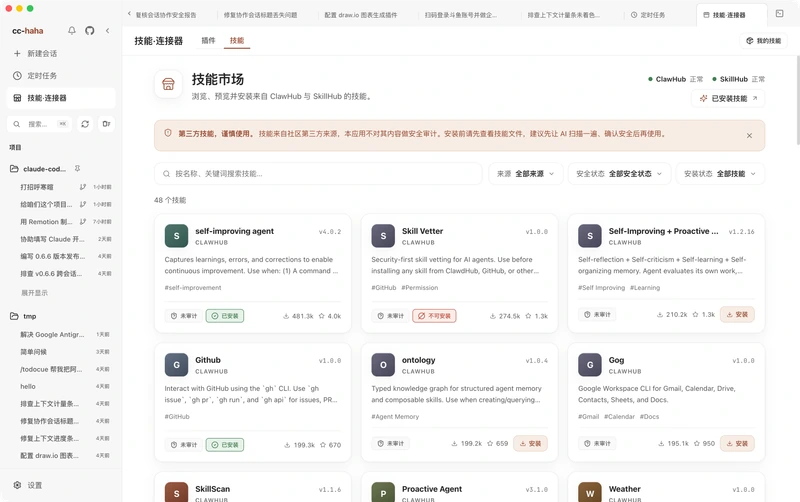Click the page vertical scrollbar
The width and height of the screenshot is (800, 502).
pos(797,102)
